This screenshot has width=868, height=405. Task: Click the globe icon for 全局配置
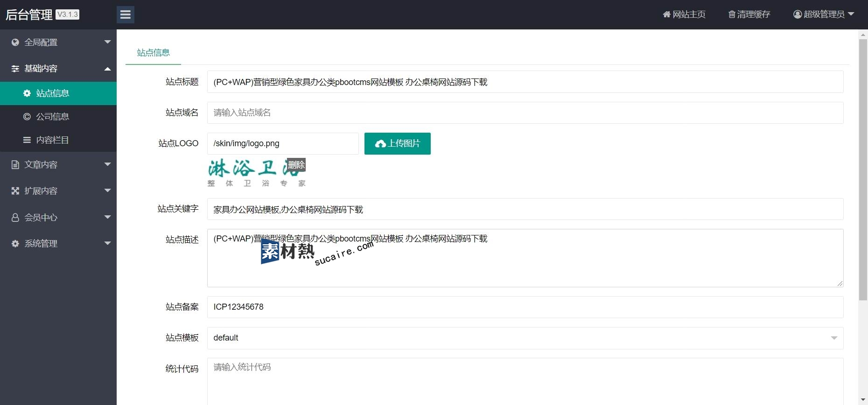coord(15,43)
